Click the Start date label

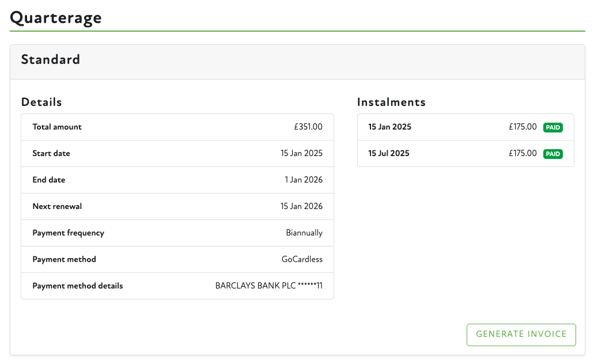[x=51, y=154]
